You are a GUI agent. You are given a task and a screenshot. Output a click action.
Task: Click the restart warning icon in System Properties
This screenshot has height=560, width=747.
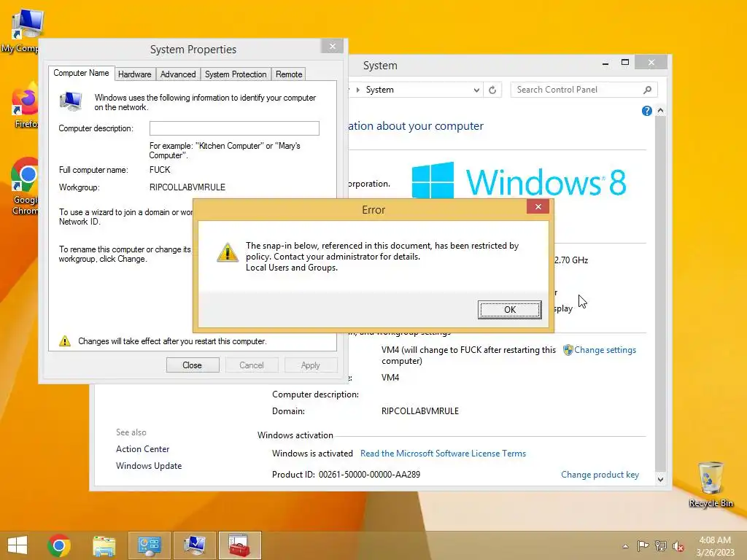[x=65, y=341]
